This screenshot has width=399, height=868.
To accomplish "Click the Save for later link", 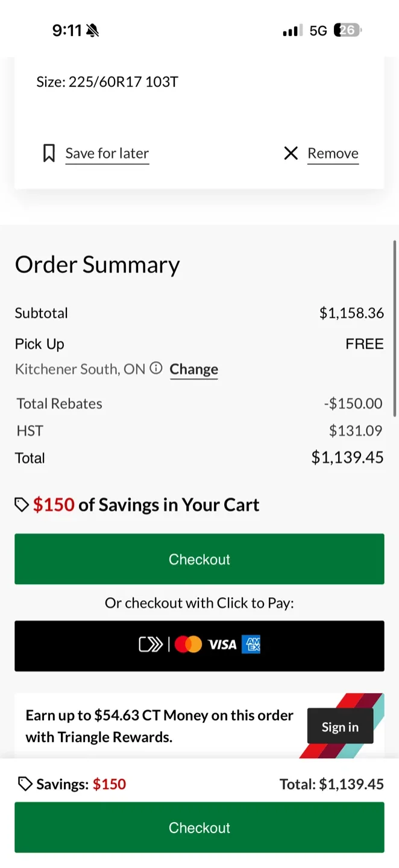I will [107, 153].
